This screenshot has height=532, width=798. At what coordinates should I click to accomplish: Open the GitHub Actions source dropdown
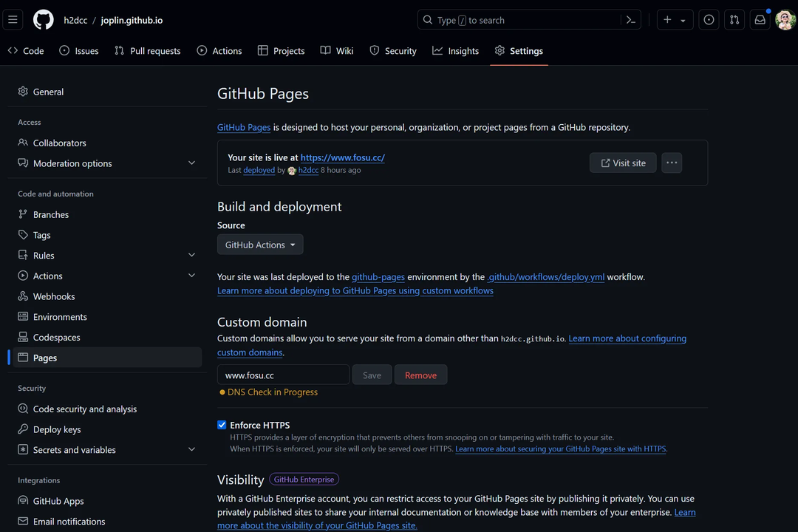tap(260, 245)
